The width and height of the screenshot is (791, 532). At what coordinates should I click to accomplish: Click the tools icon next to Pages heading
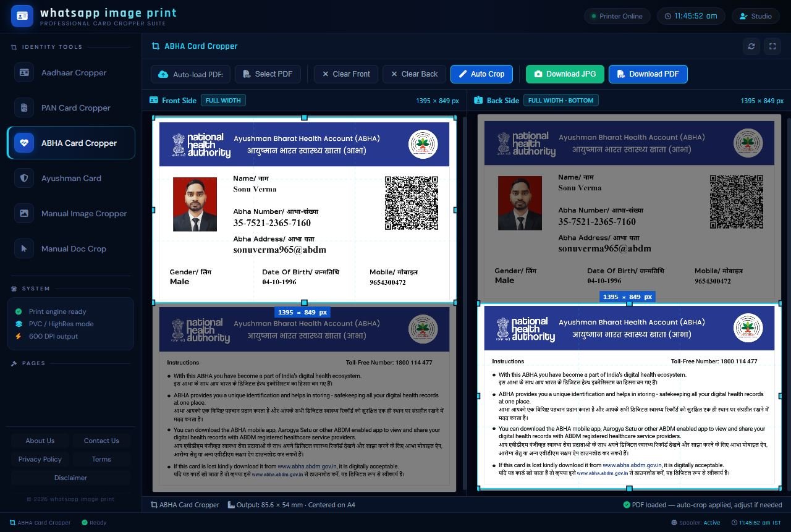tap(14, 363)
